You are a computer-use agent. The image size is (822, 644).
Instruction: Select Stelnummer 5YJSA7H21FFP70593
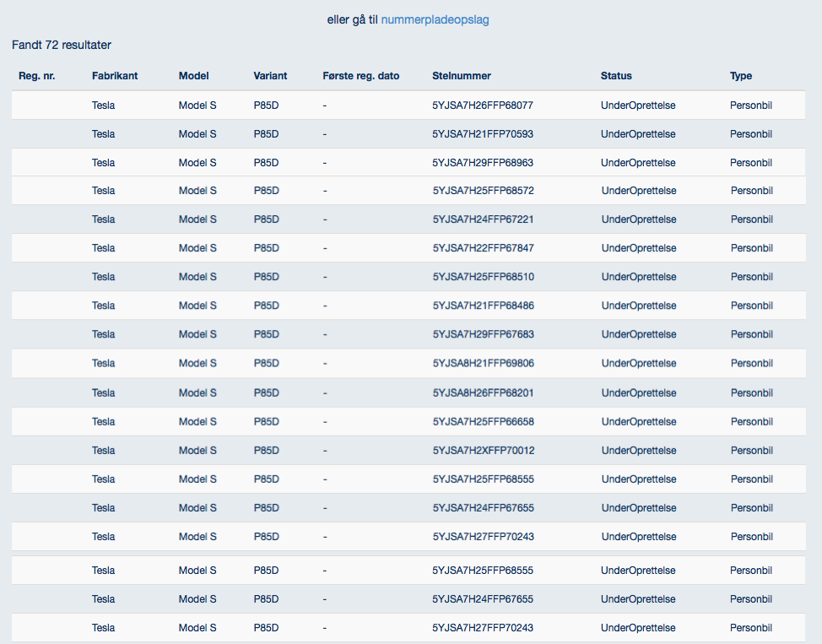click(x=483, y=134)
